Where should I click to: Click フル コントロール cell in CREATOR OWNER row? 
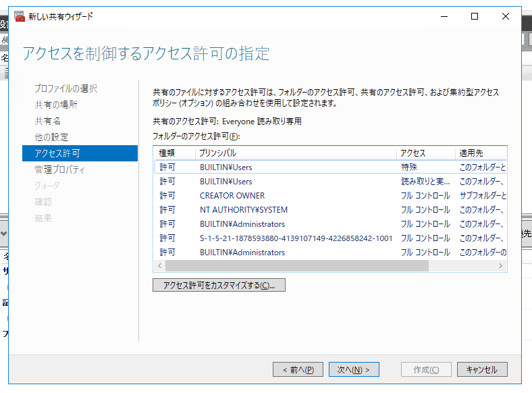pyautogui.click(x=425, y=196)
